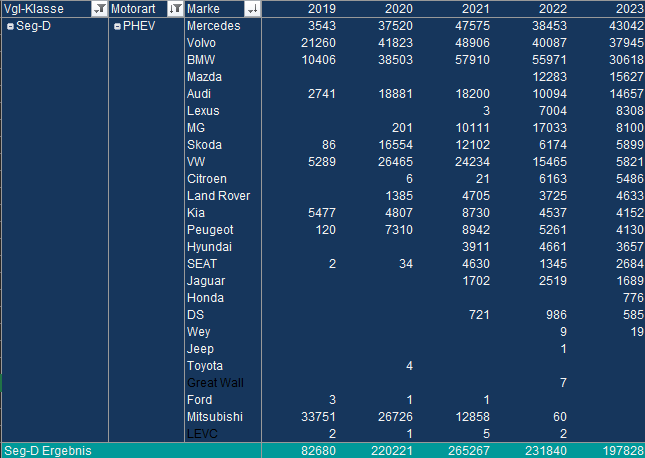
Task: Select the MG row label
Action: [x=196, y=128]
